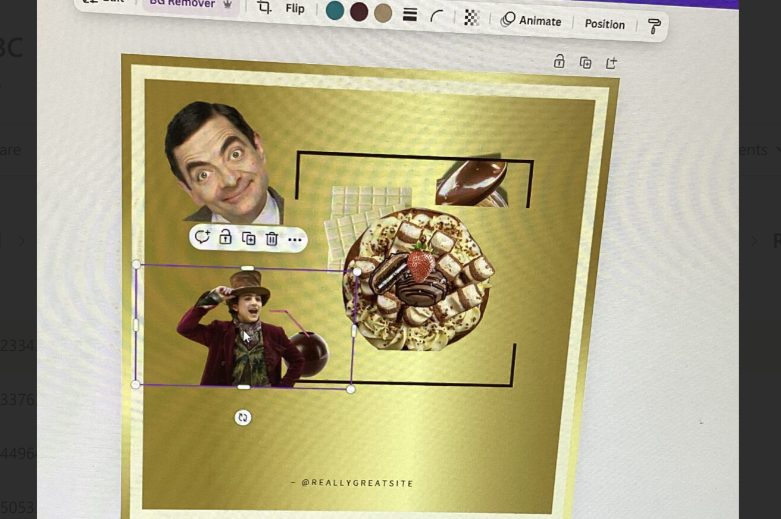Viewport: 781px width, 519px height.
Task: Open the Position panel
Action: click(605, 24)
